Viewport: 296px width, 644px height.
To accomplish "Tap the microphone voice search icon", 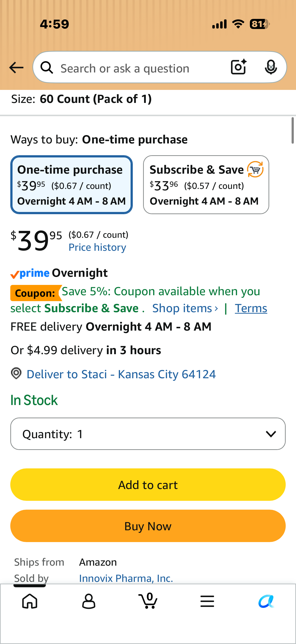I will pos(271,67).
